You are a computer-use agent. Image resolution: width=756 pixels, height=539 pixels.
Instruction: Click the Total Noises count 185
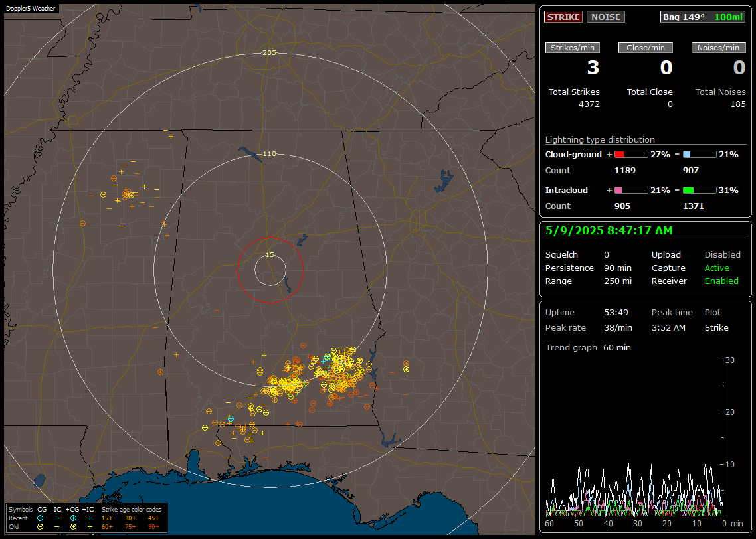(x=738, y=104)
